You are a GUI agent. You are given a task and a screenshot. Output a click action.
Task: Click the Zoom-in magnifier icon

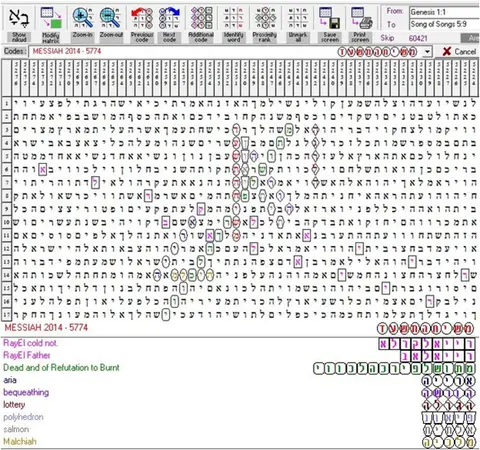(x=83, y=18)
